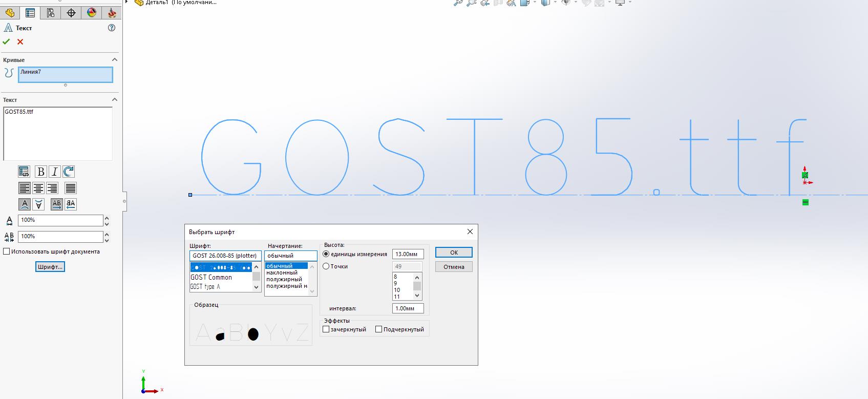Apply full justify text alignment
Viewport: 868px width, 399px height.
coord(71,188)
